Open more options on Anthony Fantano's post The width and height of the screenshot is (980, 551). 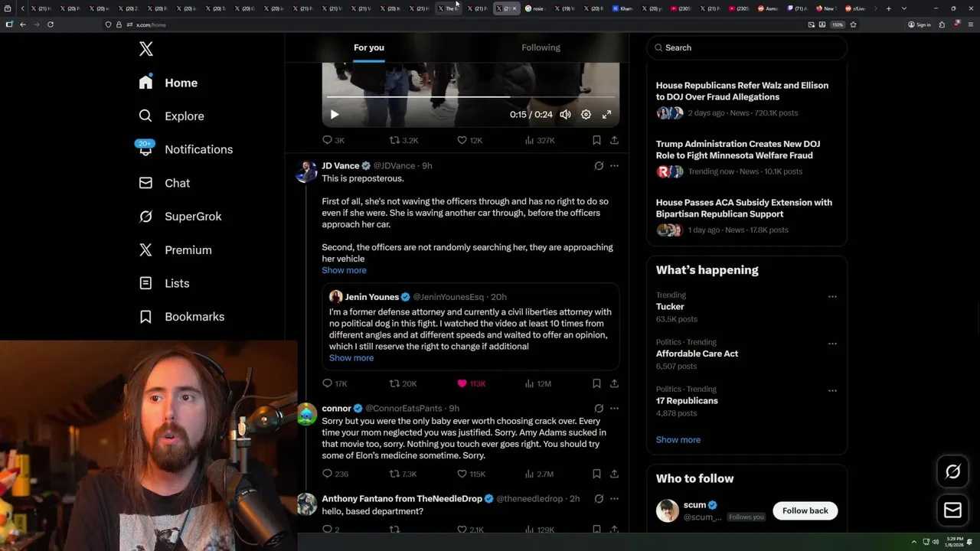tap(614, 499)
